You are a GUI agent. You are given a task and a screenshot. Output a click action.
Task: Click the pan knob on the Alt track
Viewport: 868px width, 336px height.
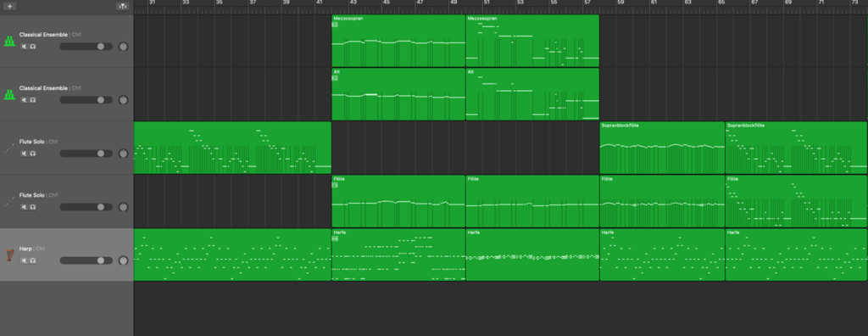coord(123,100)
